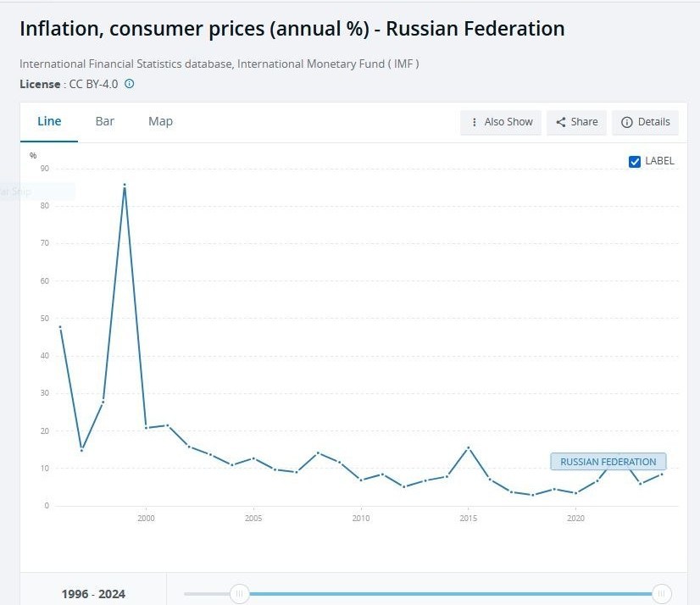Click the 1997 dip data point
The width and height of the screenshot is (700, 605).
coord(81,450)
